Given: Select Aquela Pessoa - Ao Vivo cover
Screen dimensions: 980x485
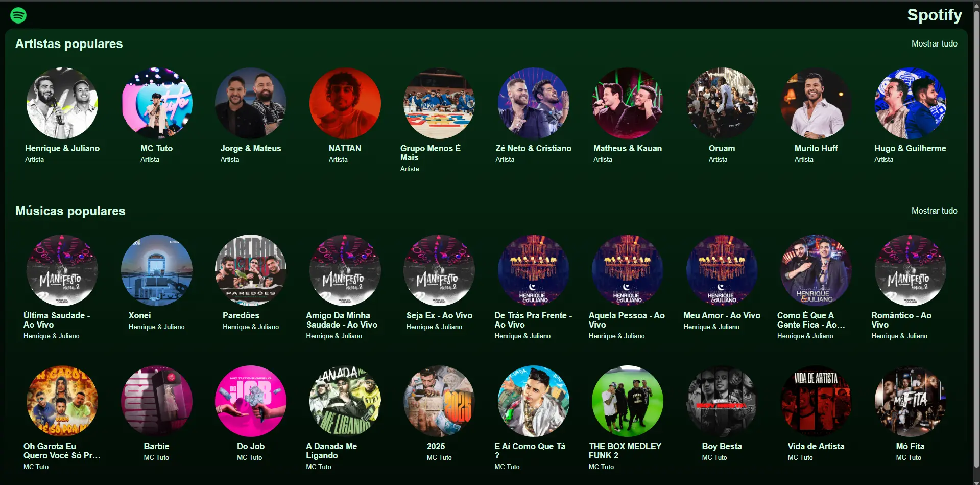Looking at the screenshot, I should 628,270.
